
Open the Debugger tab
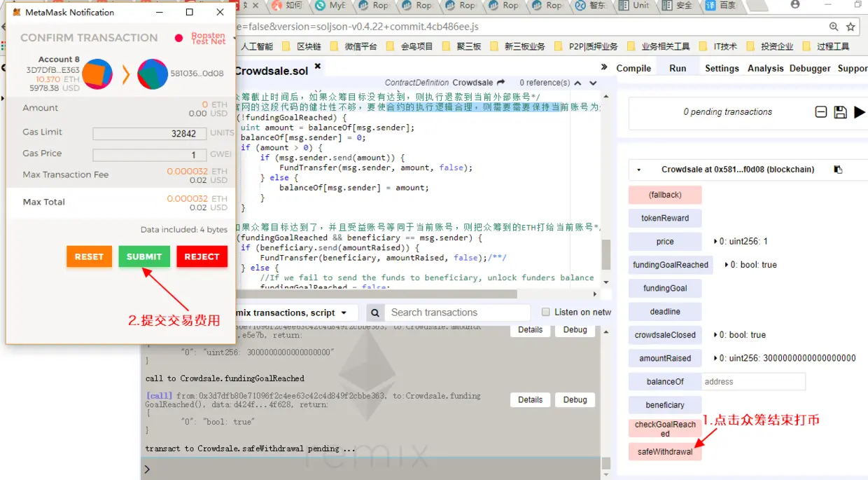pyautogui.click(x=810, y=68)
